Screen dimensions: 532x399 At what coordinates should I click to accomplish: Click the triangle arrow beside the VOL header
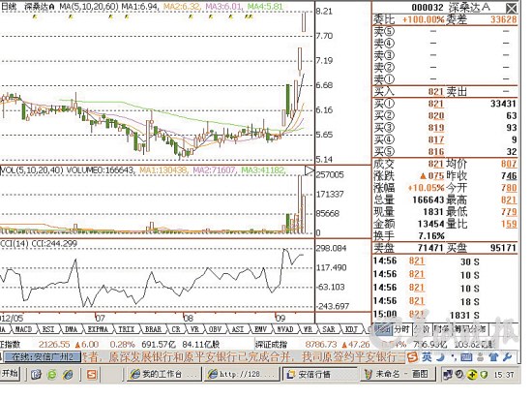click(x=310, y=170)
